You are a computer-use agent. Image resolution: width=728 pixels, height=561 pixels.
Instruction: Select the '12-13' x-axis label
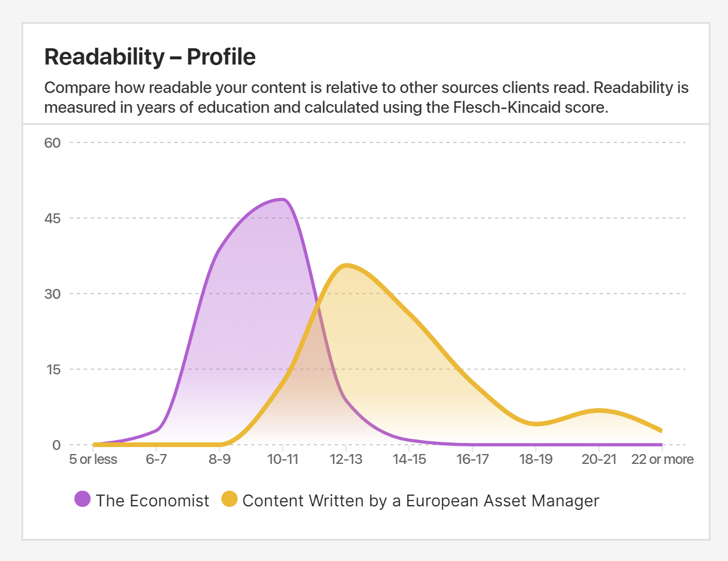[346, 459]
